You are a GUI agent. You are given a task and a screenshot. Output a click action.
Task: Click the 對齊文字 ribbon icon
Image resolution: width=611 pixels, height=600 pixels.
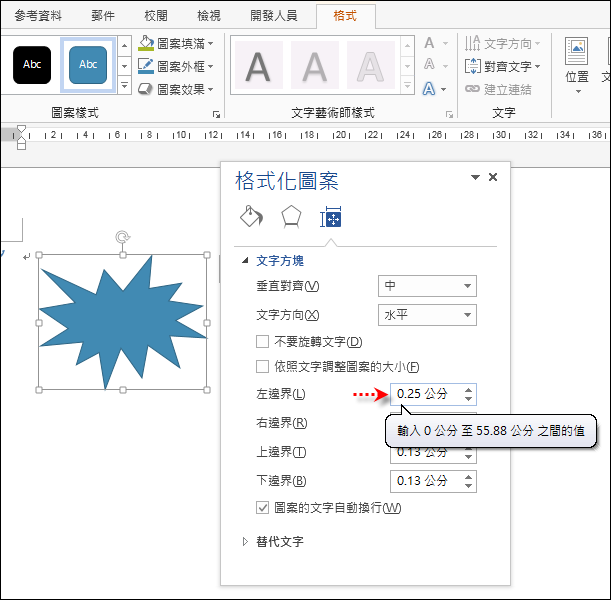coord(472,66)
